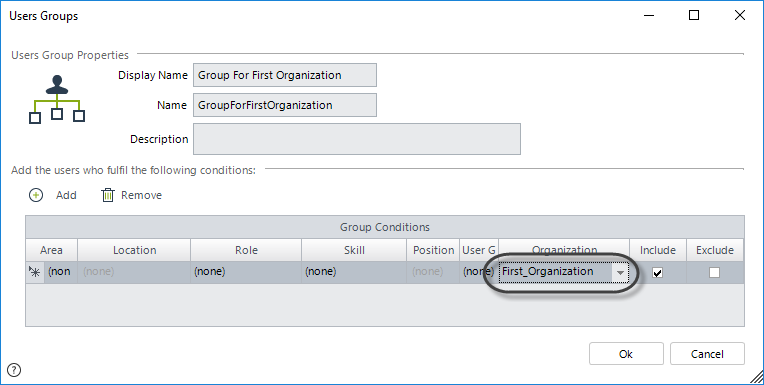This screenshot has width=764, height=385.
Task: Open help with the question mark icon
Action: [14, 370]
